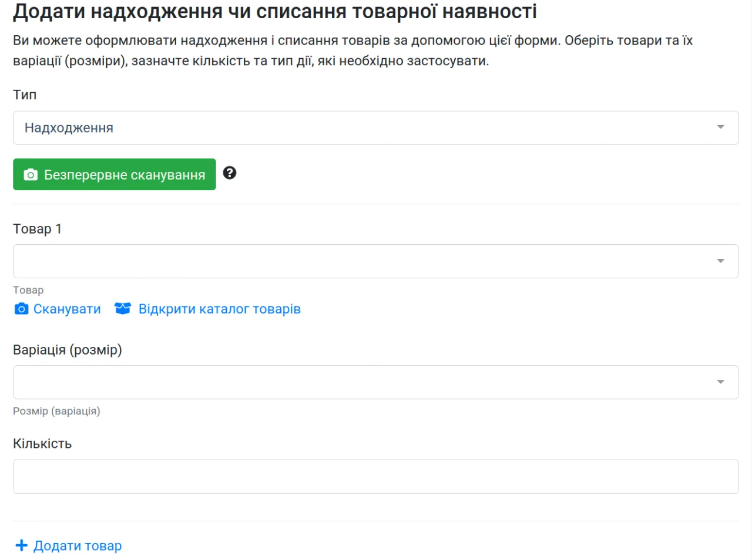752x560 pixels.
Task: Open Відкрити каталог товарів link
Action: pos(219,309)
